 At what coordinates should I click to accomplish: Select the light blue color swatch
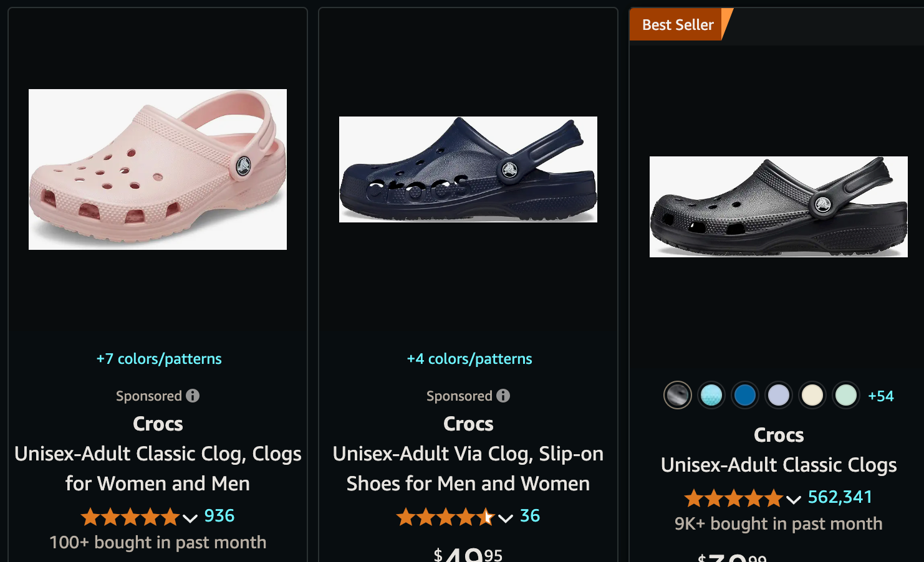tap(711, 395)
